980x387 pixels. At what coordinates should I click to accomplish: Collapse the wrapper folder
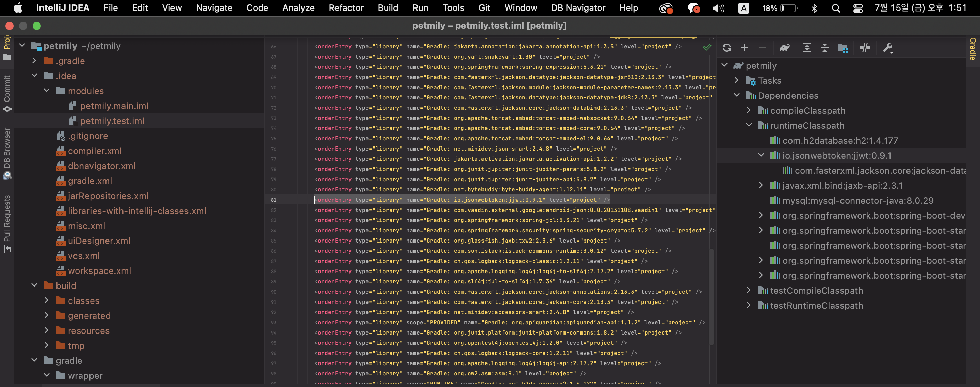click(x=46, y=375)
